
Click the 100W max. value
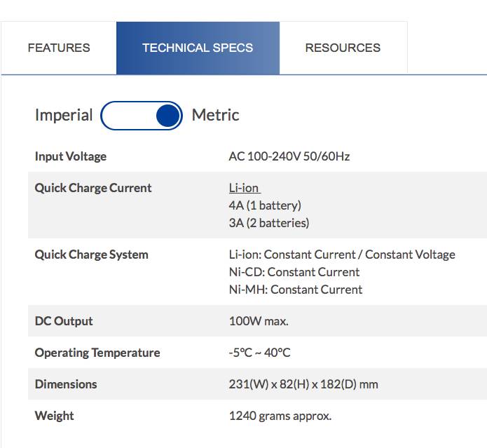coord(259,321)
